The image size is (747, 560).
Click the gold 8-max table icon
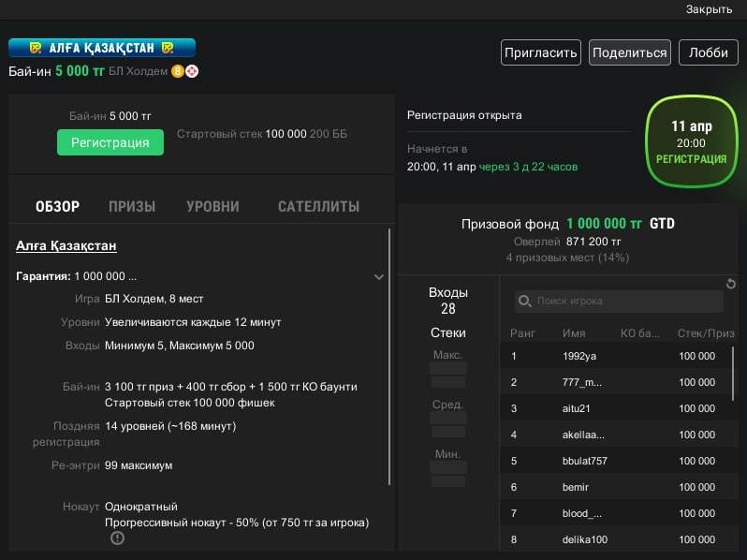click(177, 71)
